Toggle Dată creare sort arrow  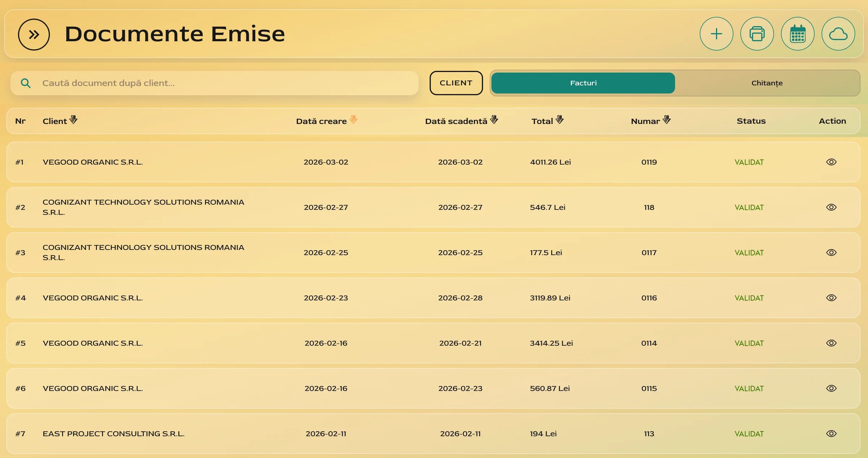point(353,120)
